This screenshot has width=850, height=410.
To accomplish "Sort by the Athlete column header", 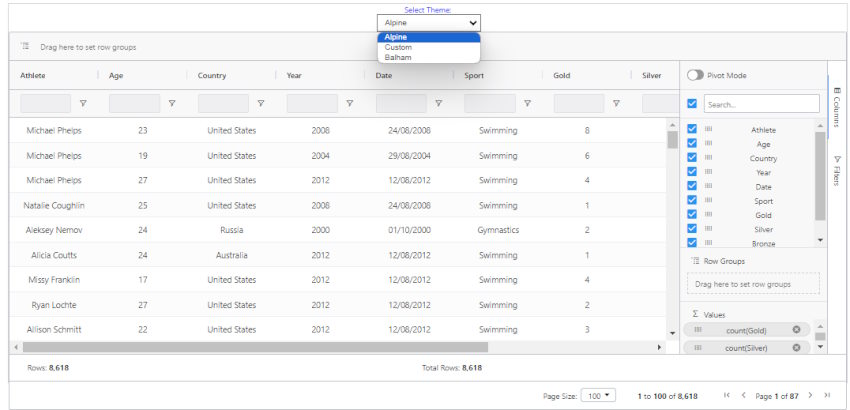I will click(x=33, y=75).
